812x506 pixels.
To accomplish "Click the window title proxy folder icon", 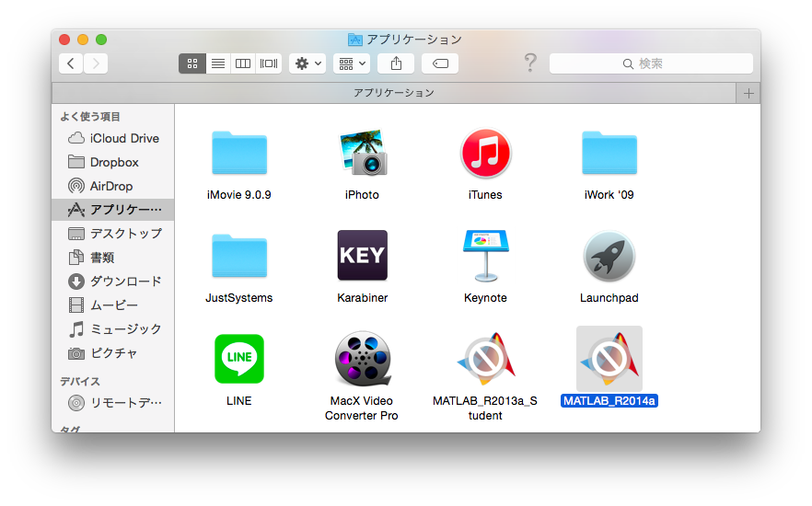I will tap(354, 40).
